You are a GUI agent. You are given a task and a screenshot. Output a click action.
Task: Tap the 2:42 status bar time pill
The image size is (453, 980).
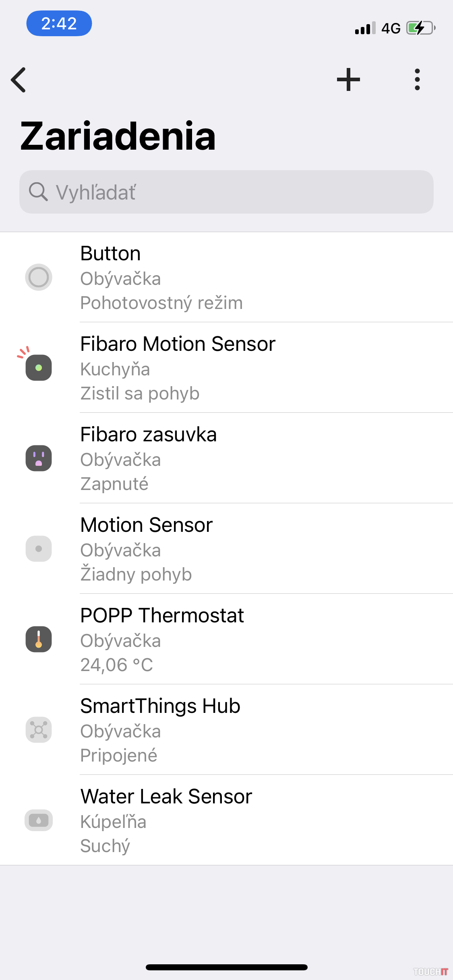[59, 23]
